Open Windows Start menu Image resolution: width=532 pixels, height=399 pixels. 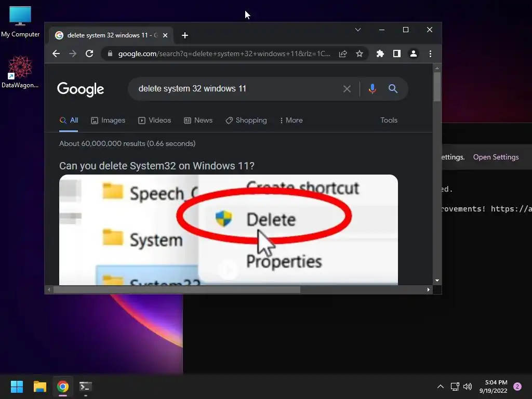click(17, 387)
